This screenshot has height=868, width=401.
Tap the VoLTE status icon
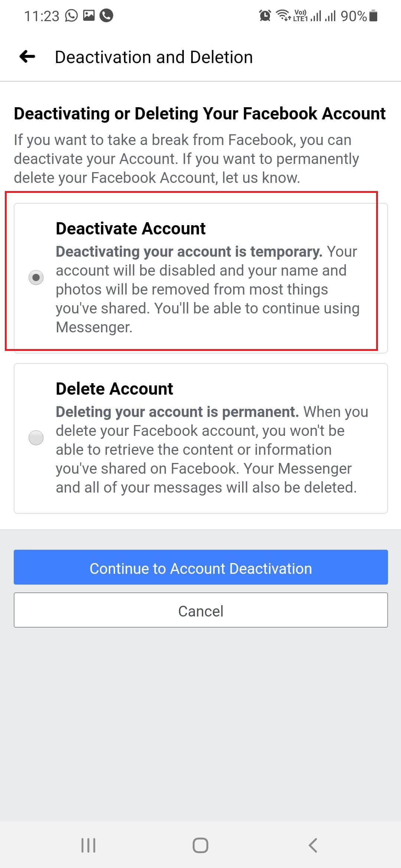pos(300,15)
